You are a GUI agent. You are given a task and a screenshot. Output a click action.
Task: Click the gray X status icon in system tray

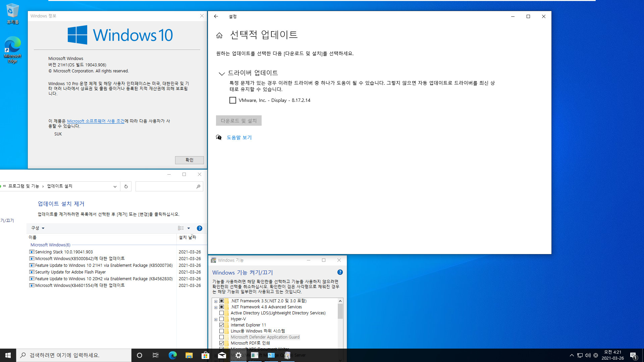coord(596,355)
